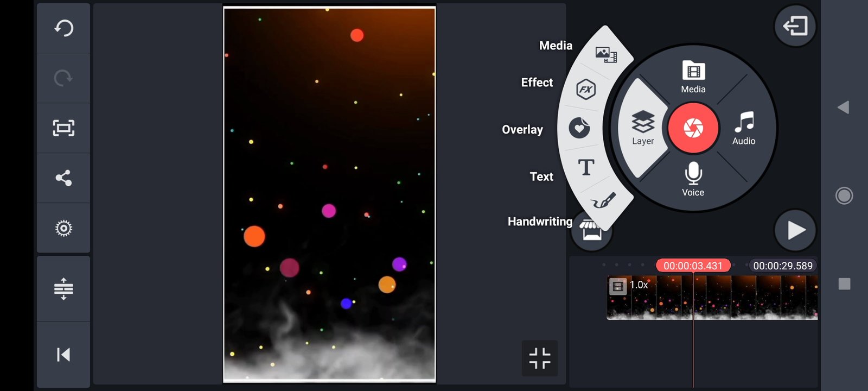Select the Media layer icon
Screen dimensions: 868x391
point(606,54)
